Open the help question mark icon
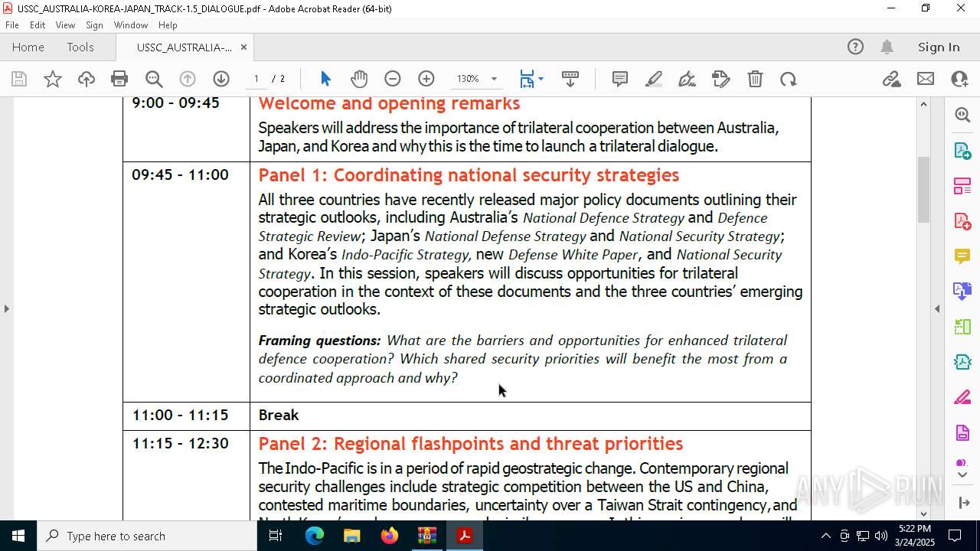Image resolution: width=980 pixels, height=551 pixels. click(x=855, y=47)
